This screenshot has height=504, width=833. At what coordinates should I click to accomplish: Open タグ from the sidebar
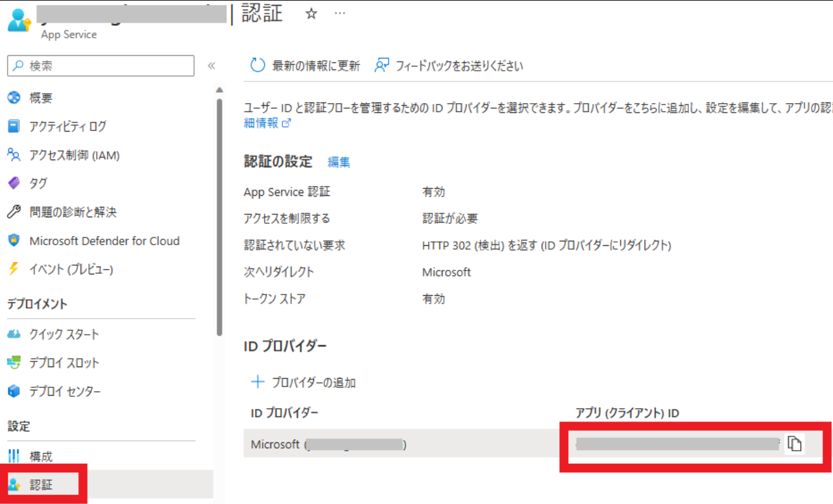pos(38,184)
